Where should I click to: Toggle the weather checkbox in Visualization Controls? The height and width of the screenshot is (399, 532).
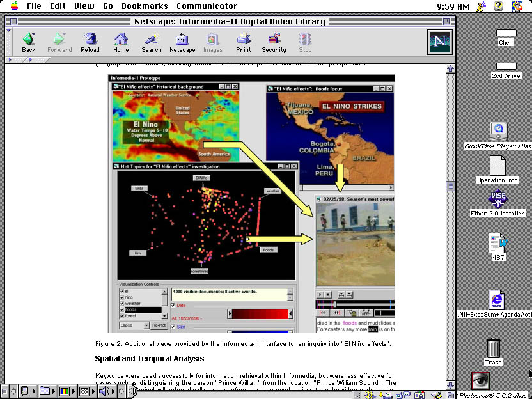[123, 304]
